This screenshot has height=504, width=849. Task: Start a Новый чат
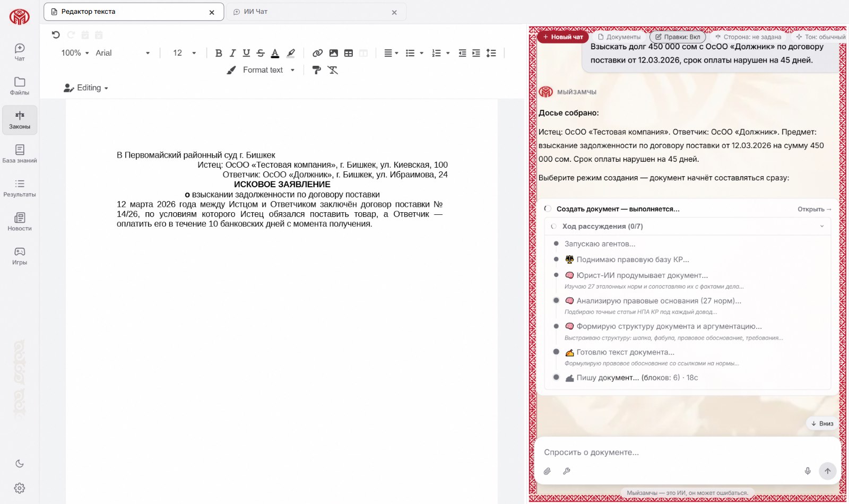coord(563,37)
